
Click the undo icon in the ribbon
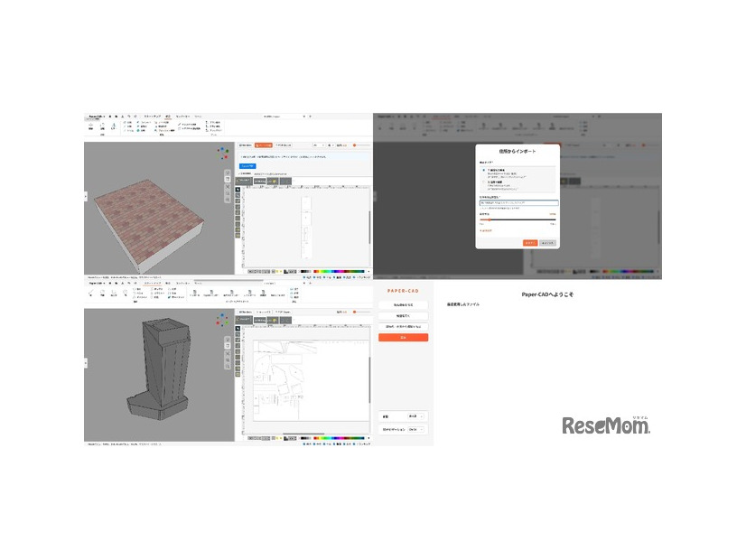128,116
